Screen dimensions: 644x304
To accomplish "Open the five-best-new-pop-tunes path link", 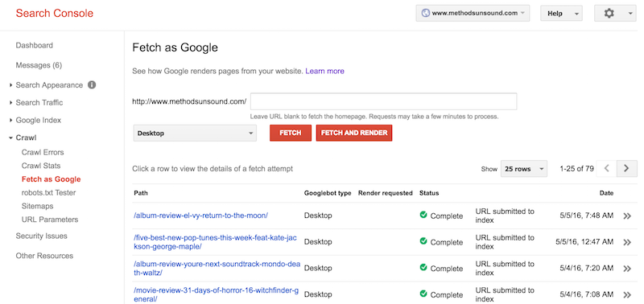I will click(216, 242).
